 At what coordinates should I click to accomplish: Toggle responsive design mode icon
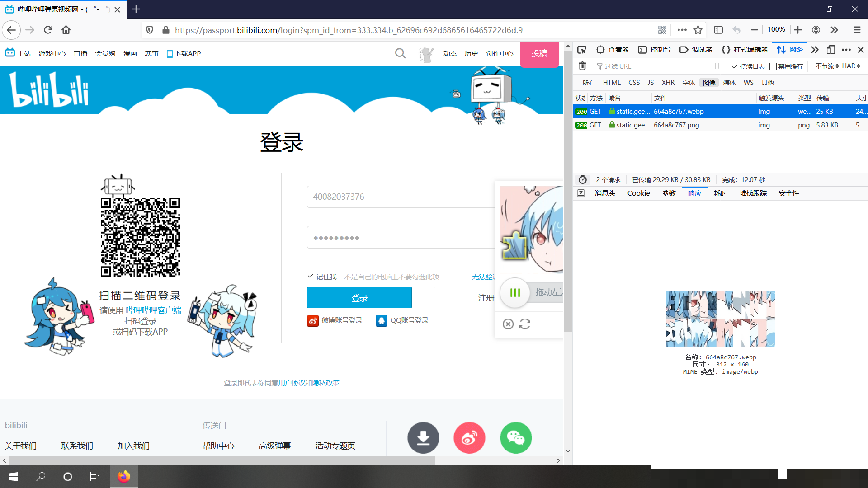830,50
